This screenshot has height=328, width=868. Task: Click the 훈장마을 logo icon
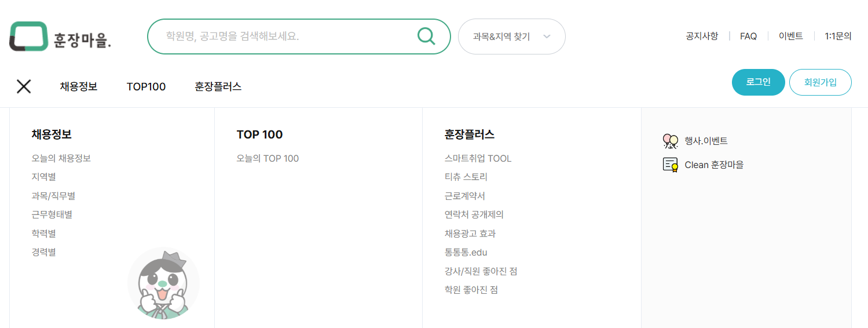click(28, 36)
